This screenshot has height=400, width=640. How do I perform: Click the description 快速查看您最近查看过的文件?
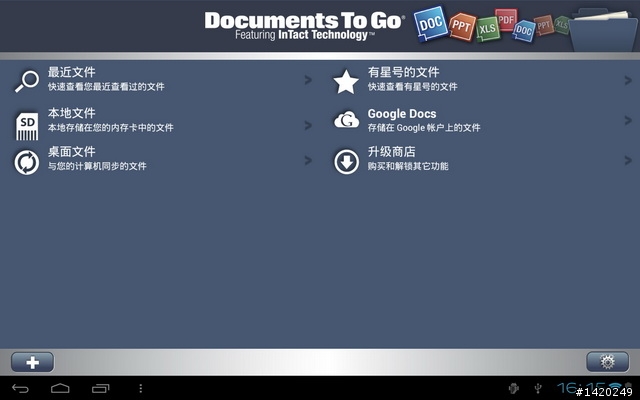[106, 87]
